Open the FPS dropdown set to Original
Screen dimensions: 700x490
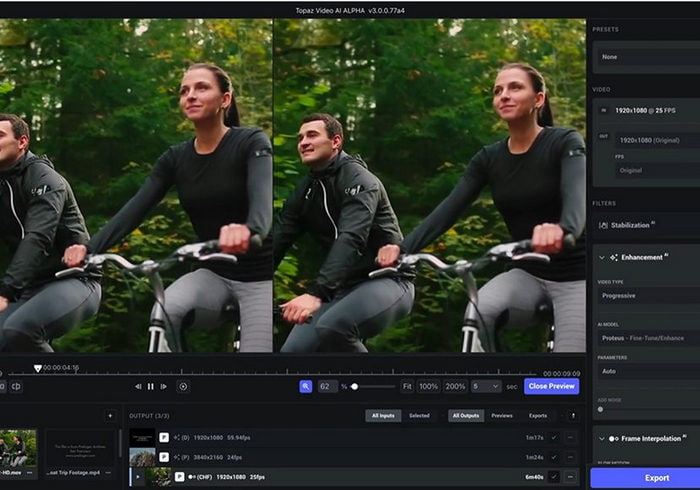[658, 170]
